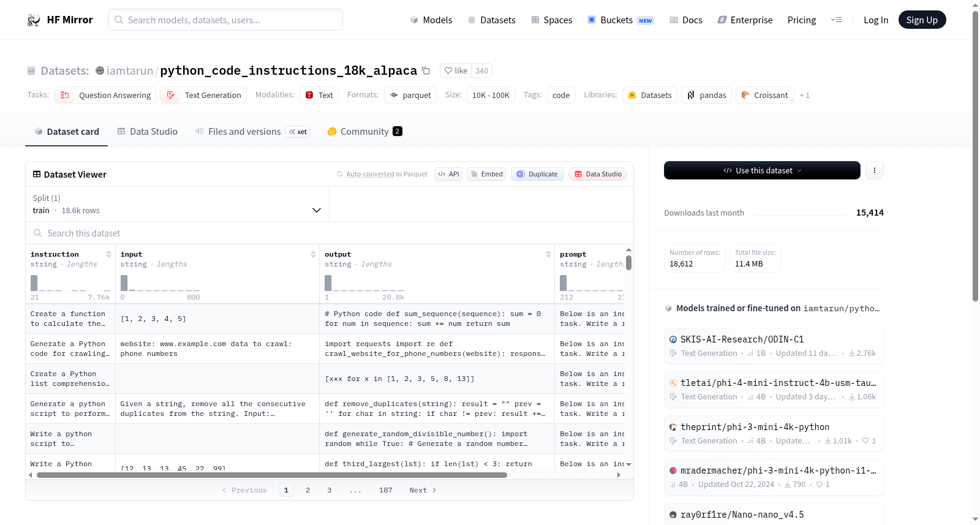Sort the instruction column

coord(108,254)
